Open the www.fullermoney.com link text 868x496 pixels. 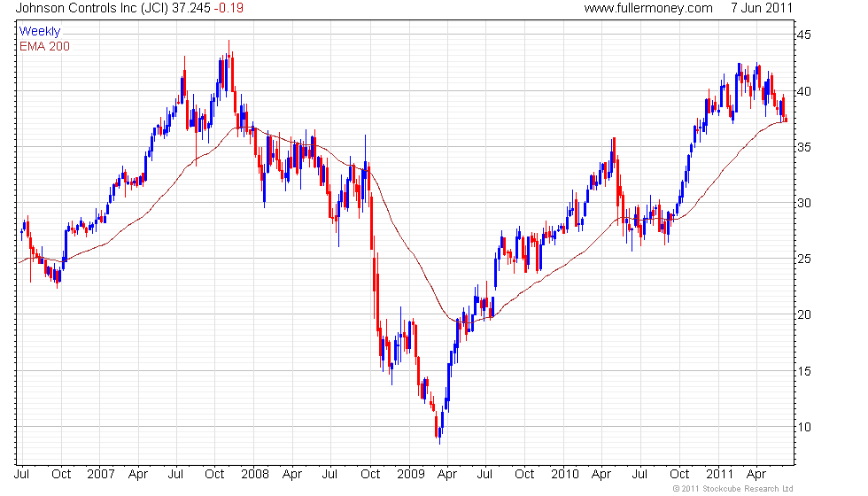click(648, 8)
